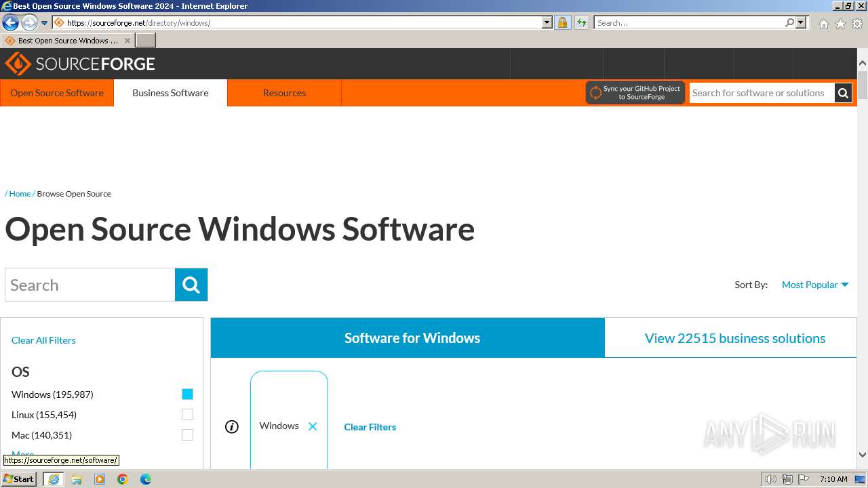This screenshot has width=868, height=488.
Task: Focus the Search for software or solutions field
Action: [x=762, y=93]
